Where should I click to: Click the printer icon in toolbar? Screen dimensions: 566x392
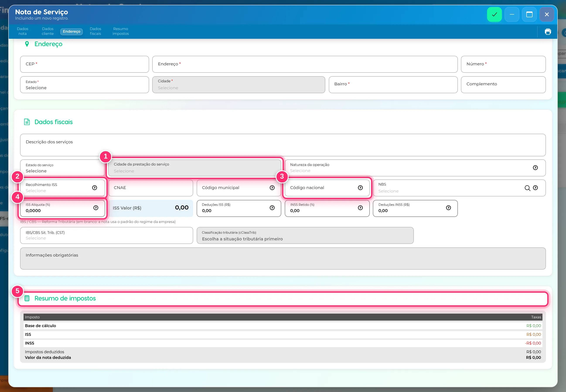[548, 32]
